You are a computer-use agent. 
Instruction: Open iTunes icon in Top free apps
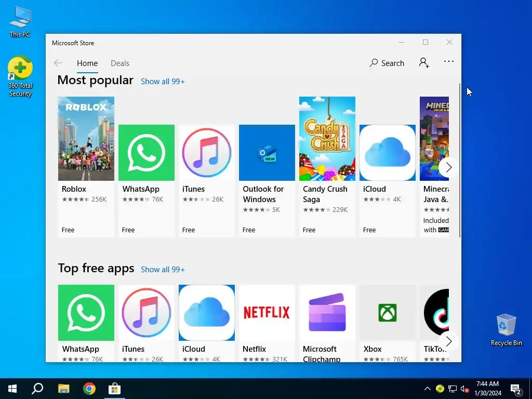[x=146, y=312]
